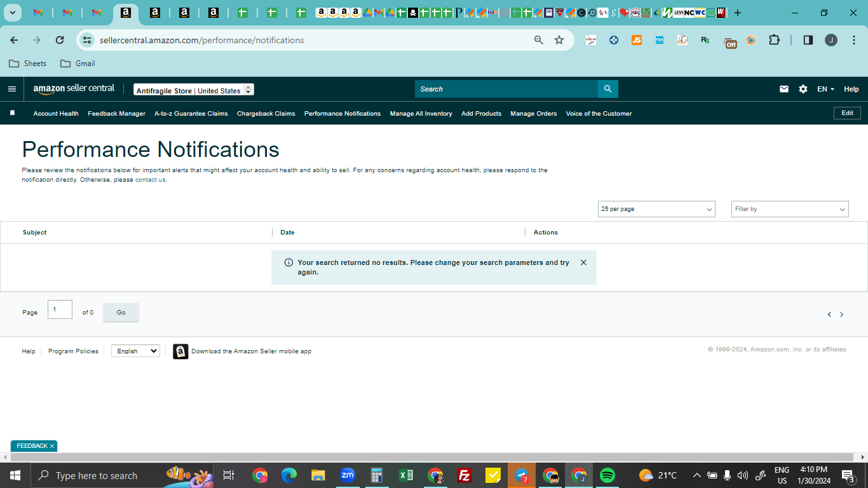
Task: Click the search magnifier button
Action: tap(607, 89)
